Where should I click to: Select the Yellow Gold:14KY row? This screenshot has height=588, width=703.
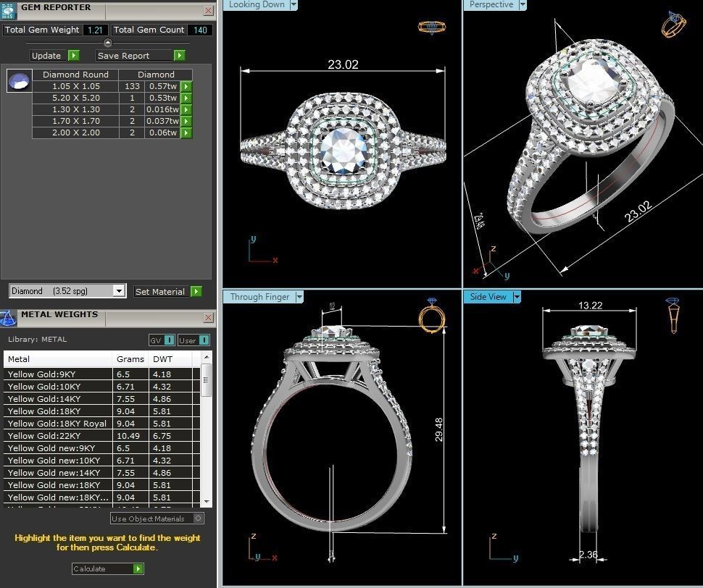click(101, 399)
